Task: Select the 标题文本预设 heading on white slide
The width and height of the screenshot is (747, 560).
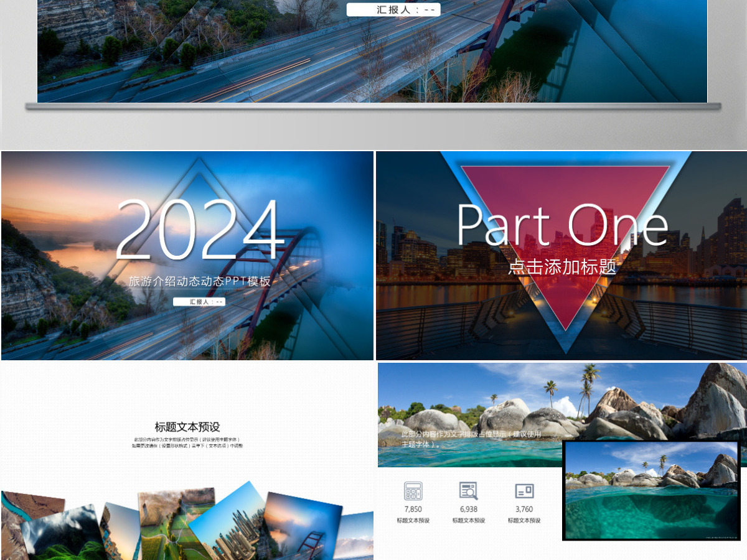Action: tap(187, 427)
